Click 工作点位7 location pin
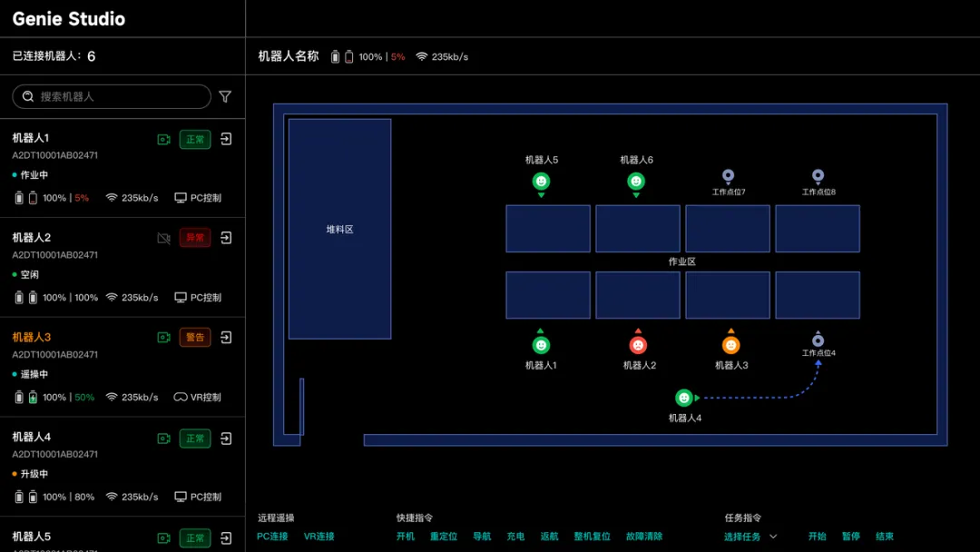 728,176
